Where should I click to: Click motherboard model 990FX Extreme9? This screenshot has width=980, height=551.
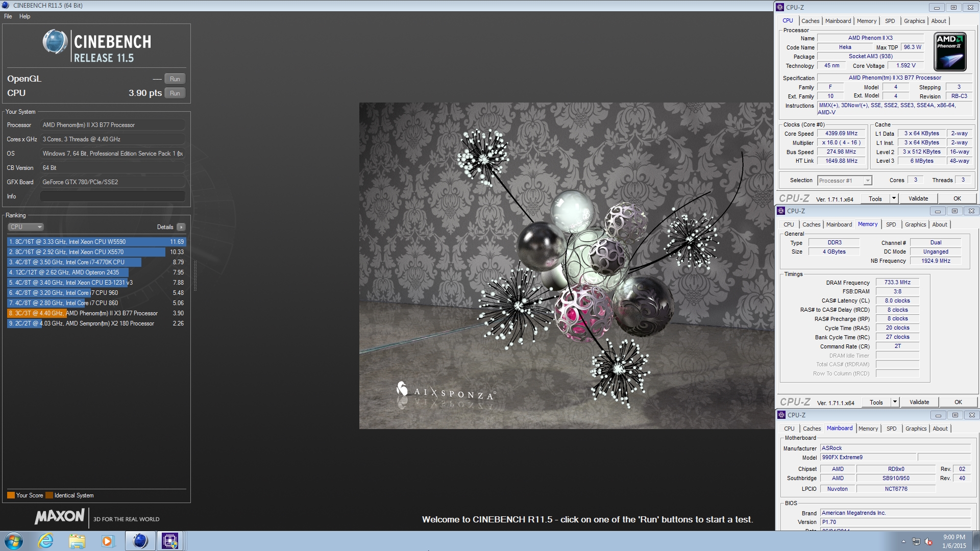pos(868,458)
